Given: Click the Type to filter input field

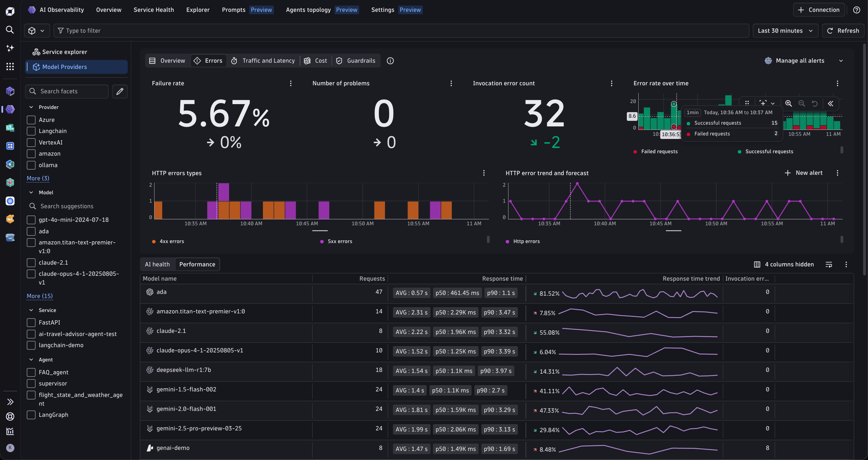Looking at the screenshot, I should 401,31.
